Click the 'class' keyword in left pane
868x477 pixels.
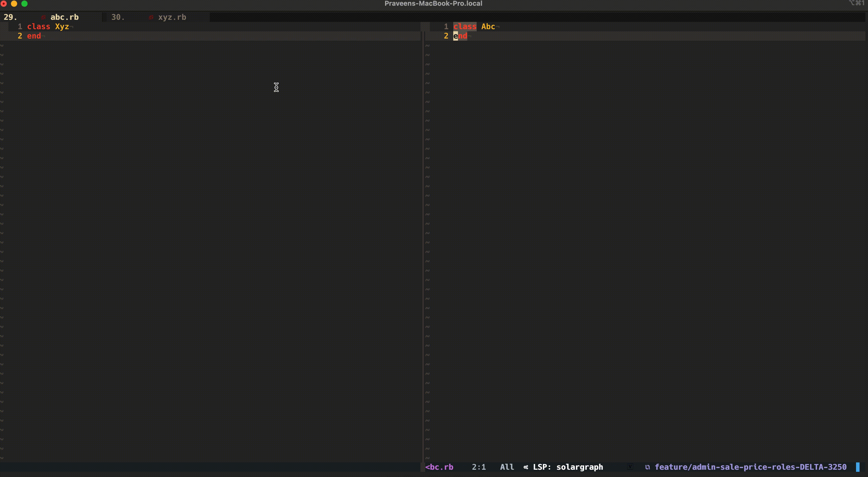click(39, 27)
